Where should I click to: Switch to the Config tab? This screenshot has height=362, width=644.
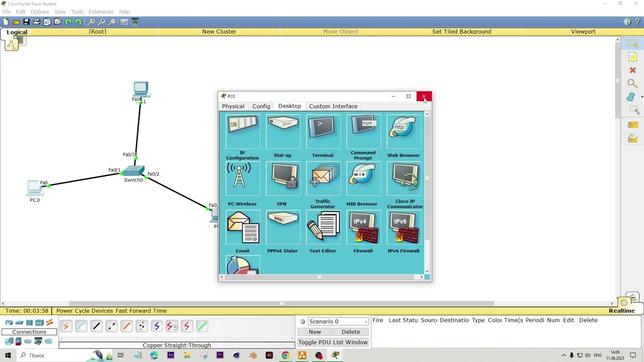261,106
